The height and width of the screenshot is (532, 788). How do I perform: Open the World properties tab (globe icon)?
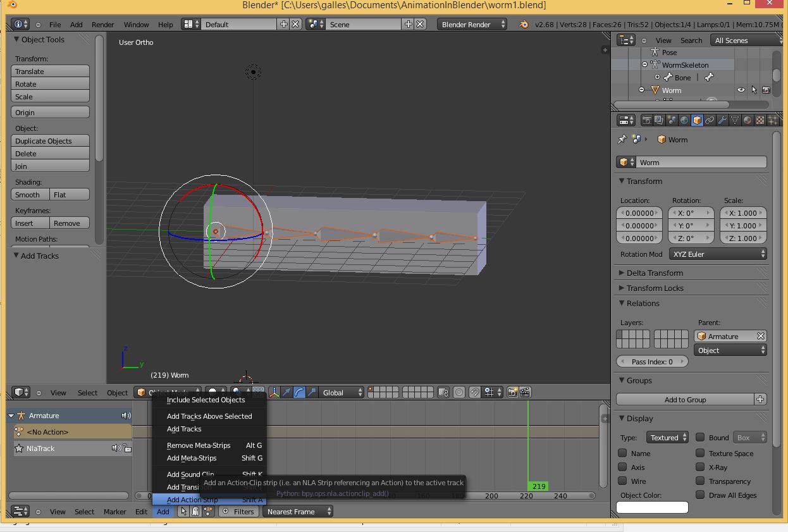click(684, 120)
